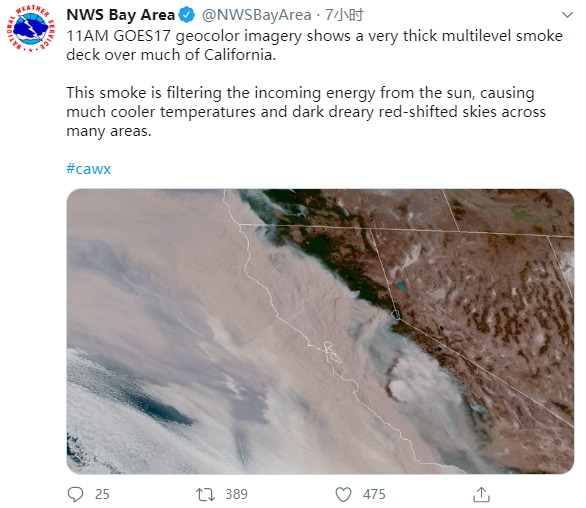Click the NWS Bay Area profile avatar
Viewport: 586px width, 508px height.
point(31,30)
